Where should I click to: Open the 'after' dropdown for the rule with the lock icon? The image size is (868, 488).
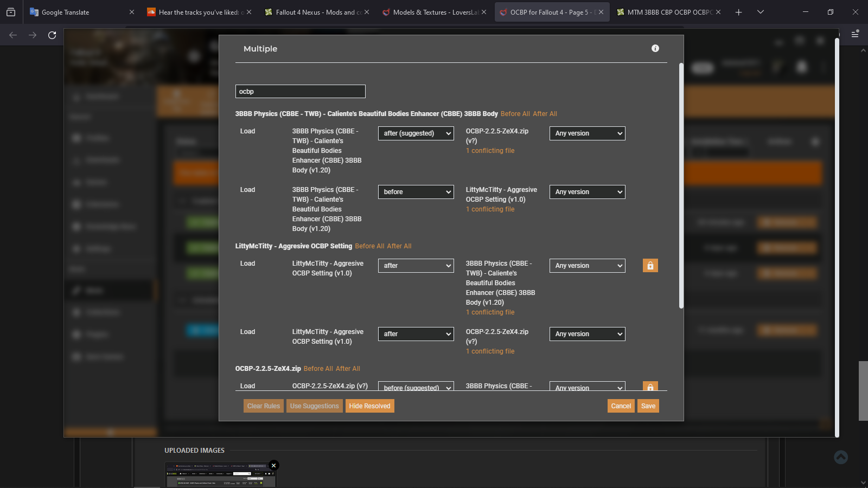[416, 266]
